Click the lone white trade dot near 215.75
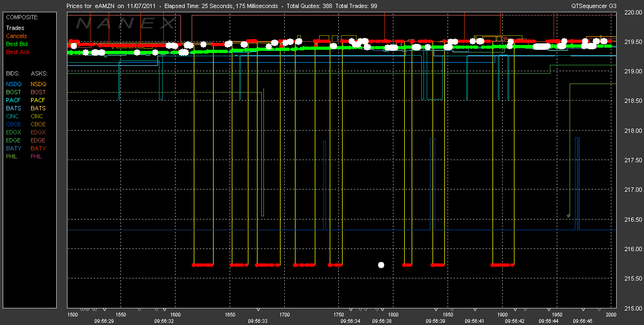The height and width of the screenshot is (325, 644). (x=381, y=265)
